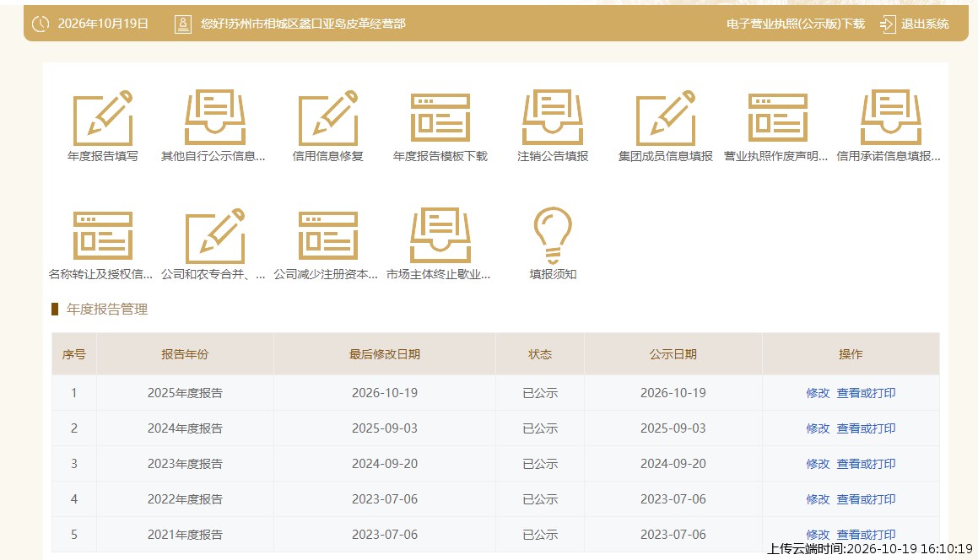This screenshot has width=978, height=560.
Task: Click 修改 for the 2025年度报告 row
Action: point(818,394)
